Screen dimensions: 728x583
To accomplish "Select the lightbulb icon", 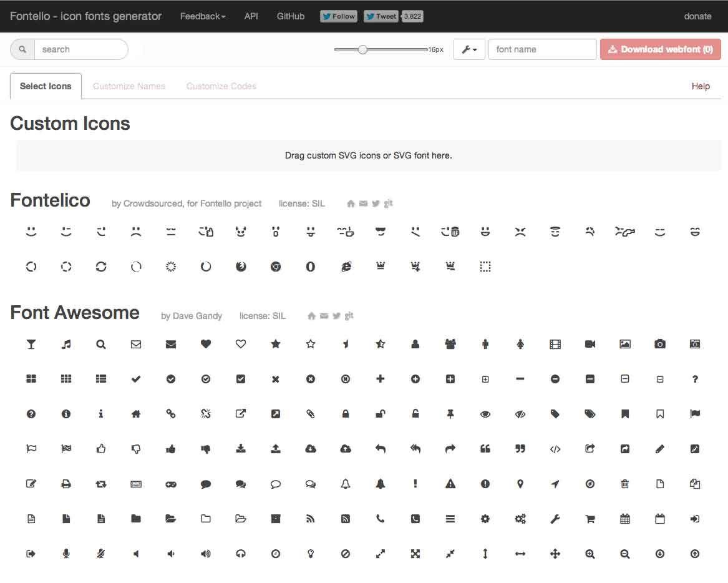I will tap(311, 554).
